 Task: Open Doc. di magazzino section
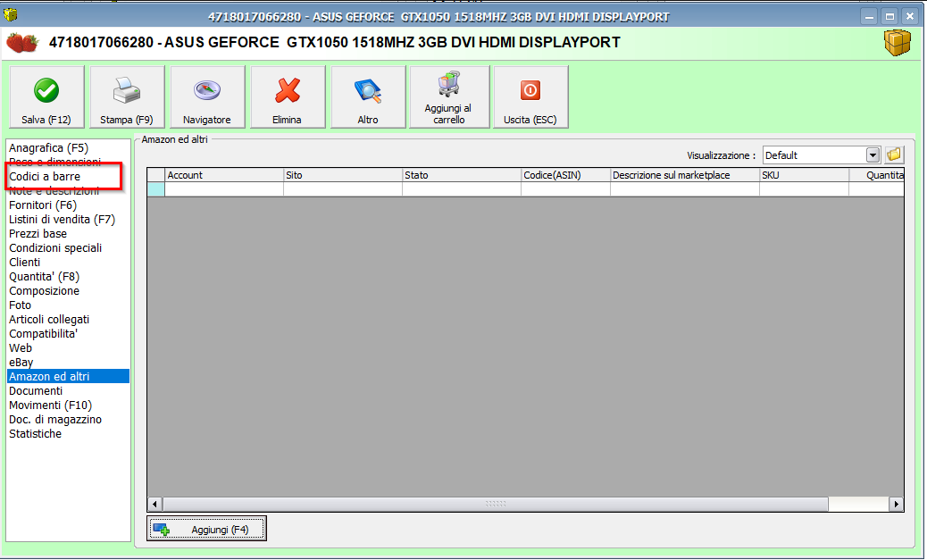coord(55,419)
